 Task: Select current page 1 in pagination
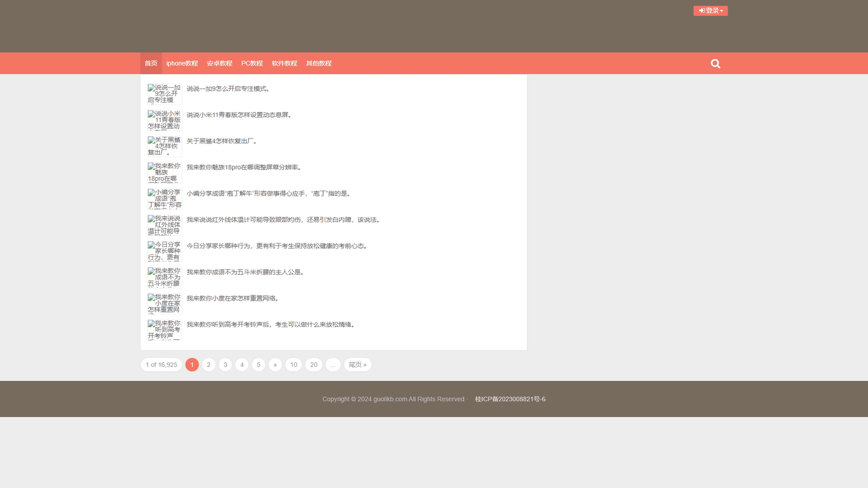point(192,364)
